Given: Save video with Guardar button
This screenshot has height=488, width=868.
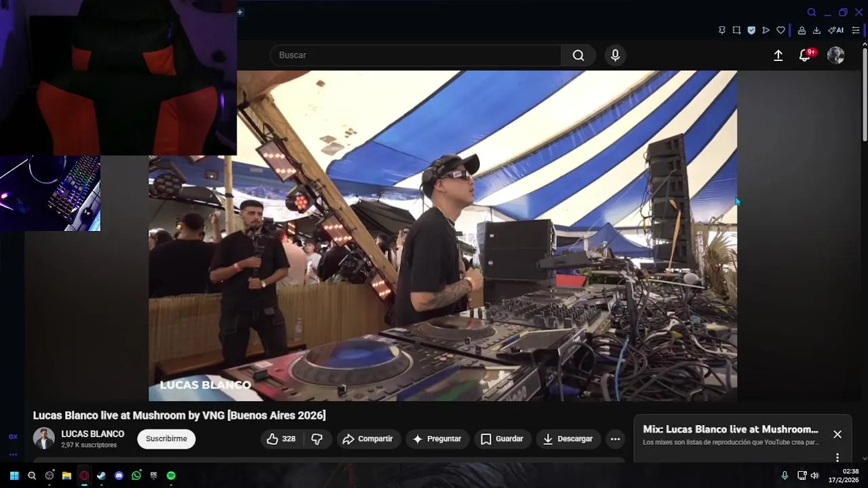Looking at the screenshot, I should [x=502, y=439].
